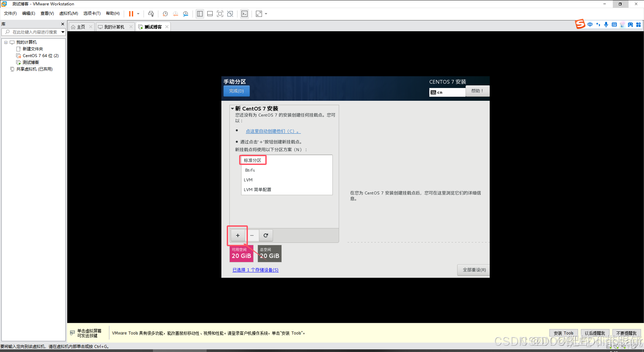Toggle the library sidebar view icon
The image size is (644, 352).
(200, 14)
